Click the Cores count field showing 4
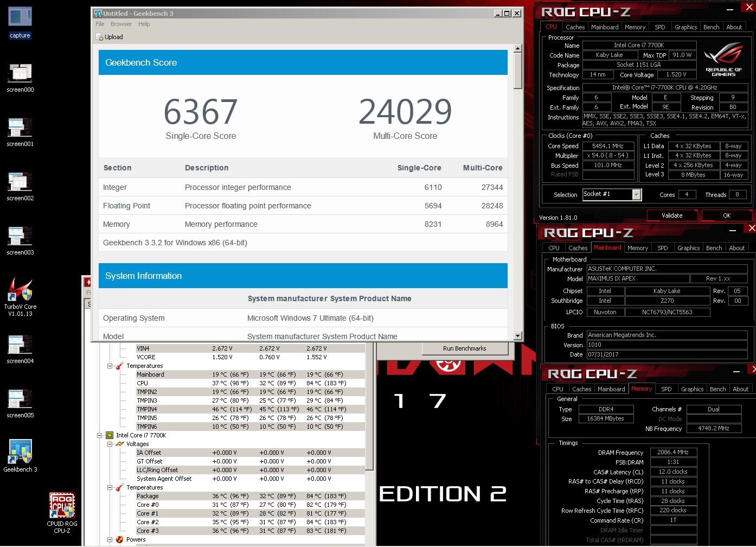 (687, 194)
